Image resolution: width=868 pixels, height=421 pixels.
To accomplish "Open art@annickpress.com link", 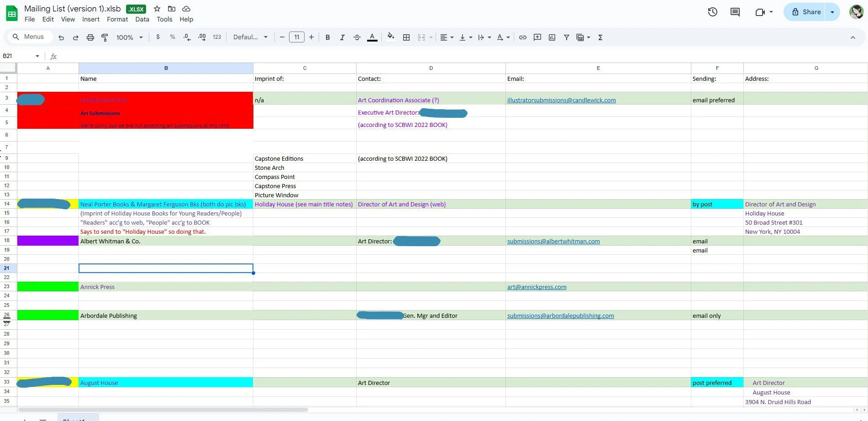I will [537, 287].
